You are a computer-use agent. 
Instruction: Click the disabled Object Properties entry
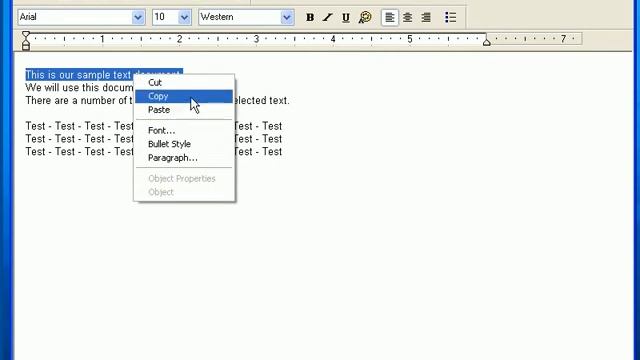184,179
